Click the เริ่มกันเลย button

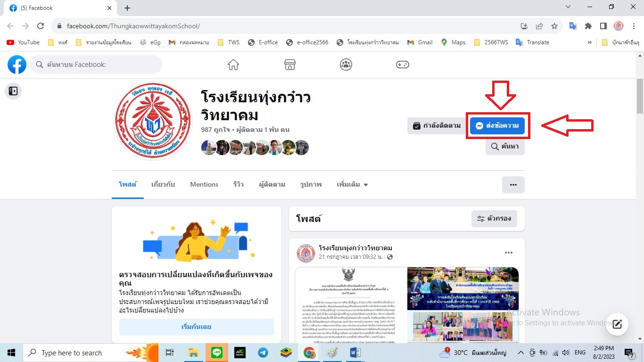(196, 327)
